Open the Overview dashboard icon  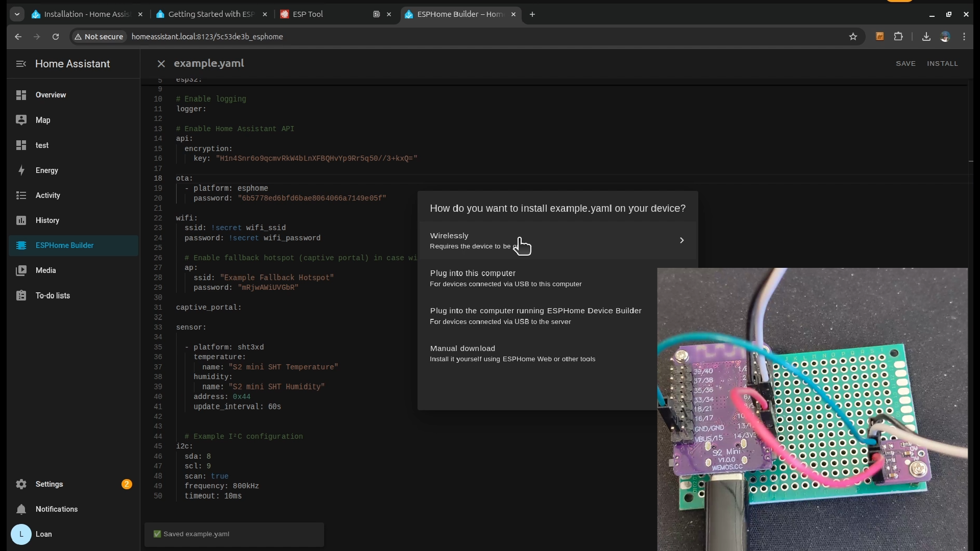tap(21, 95)
